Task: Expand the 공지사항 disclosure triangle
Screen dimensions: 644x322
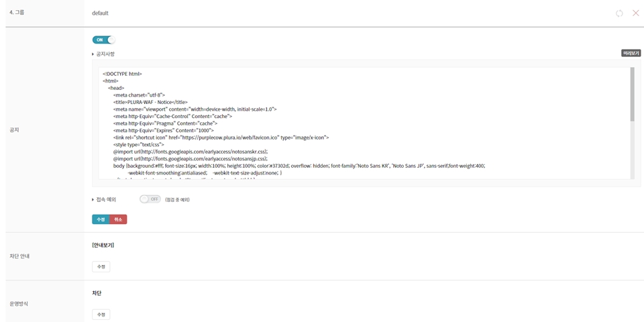Action: click(93, 54)
